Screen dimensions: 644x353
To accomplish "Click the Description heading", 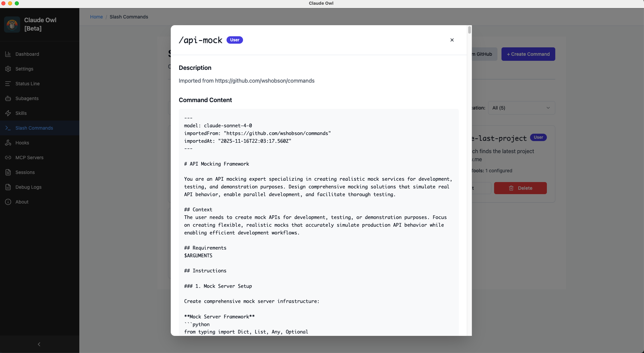I will 195,68.
